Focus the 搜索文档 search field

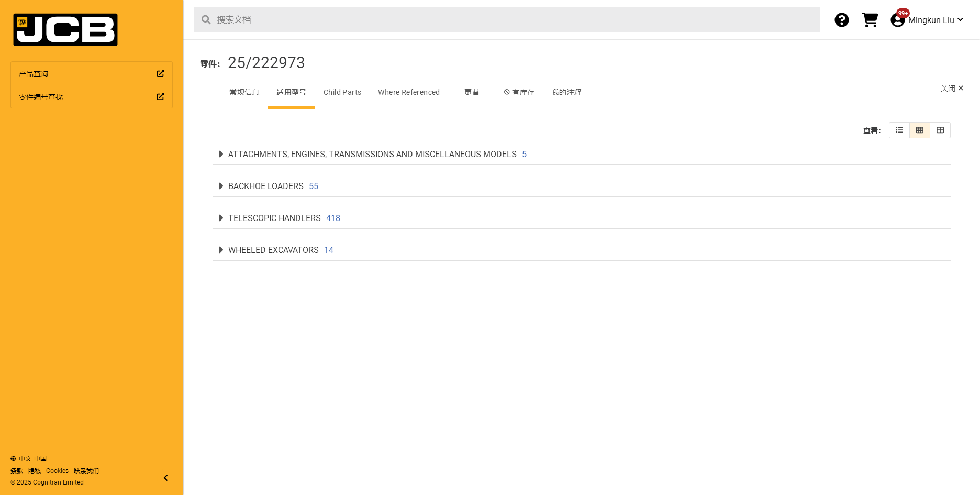click(507, 20)
